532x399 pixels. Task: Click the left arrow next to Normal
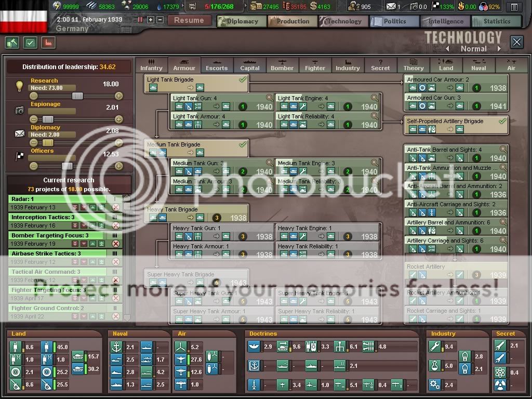pyautogui.click(x=447, y=49)
